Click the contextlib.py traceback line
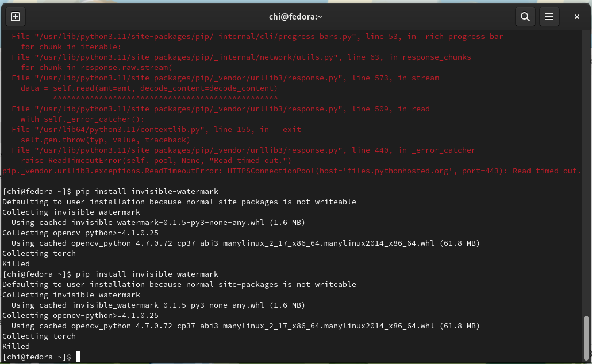This screenshot has height=364, width=592. 161,130
